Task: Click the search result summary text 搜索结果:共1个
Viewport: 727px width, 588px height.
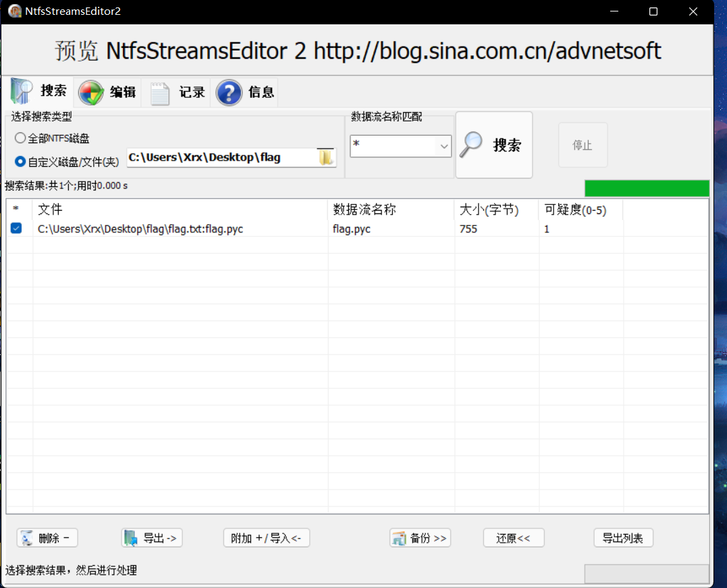Action: pyautogui.click(x=38, y=186)
